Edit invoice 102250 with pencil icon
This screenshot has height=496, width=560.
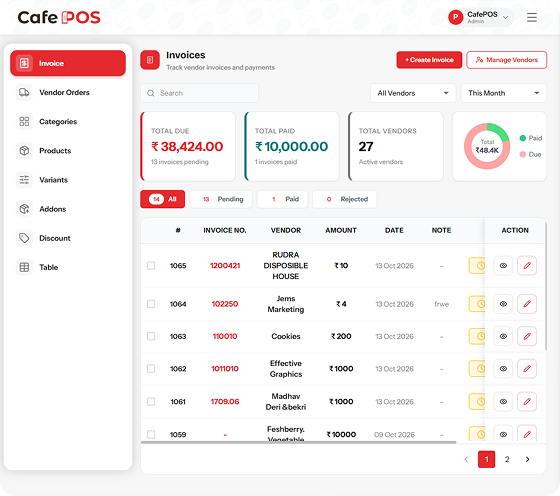click(527, 304)
